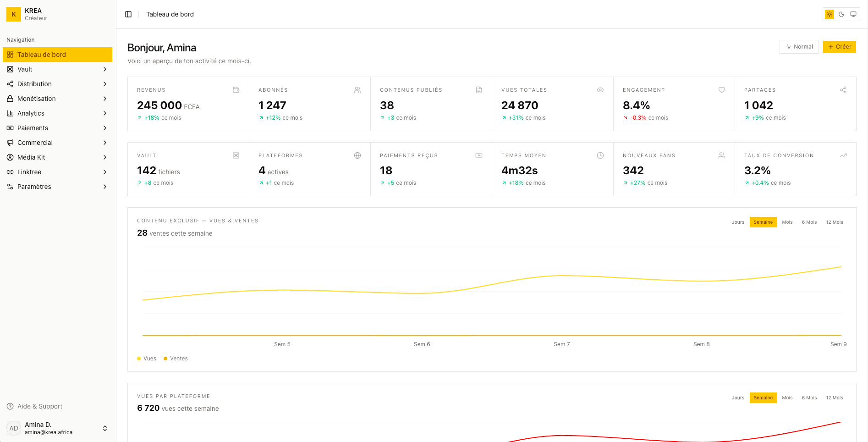Image resolution: width=868 pixels, height=442 pixels.
Task: Switch to dark mode with the moon icon
Action: pos(841,14)
